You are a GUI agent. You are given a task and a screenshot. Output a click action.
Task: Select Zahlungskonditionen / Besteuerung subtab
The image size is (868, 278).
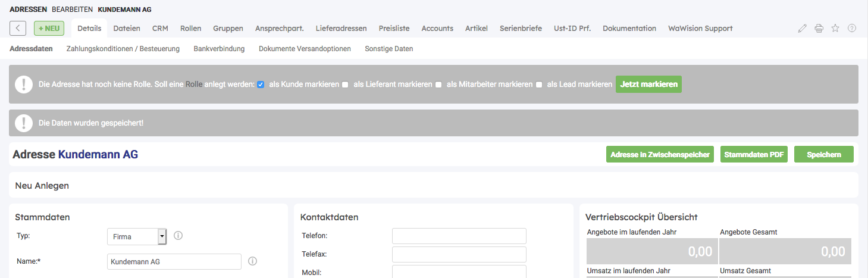coord(123,49)
